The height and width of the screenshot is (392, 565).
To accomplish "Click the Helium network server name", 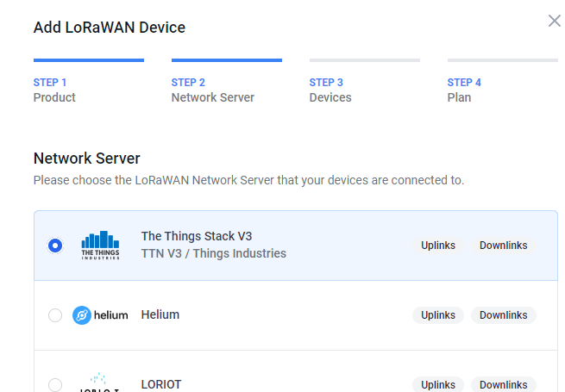I will click(x=160, y=314).
